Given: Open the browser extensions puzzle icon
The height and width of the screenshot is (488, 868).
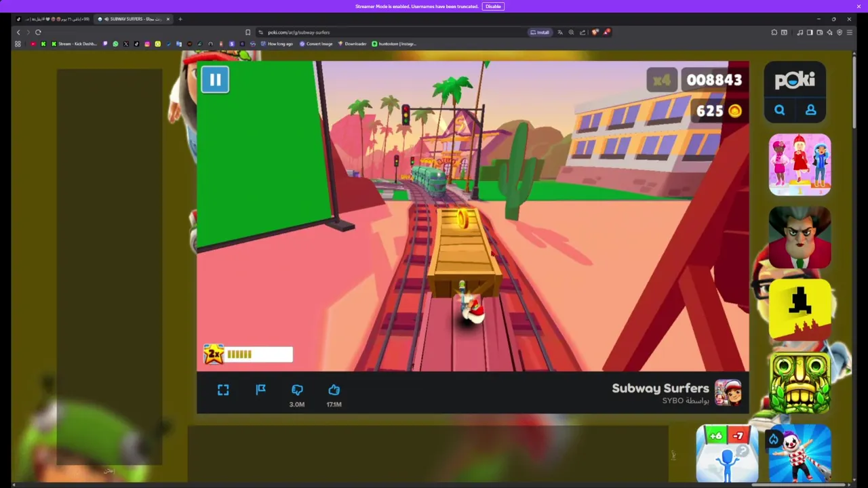Looking at the screenshot, I should 774,33.
